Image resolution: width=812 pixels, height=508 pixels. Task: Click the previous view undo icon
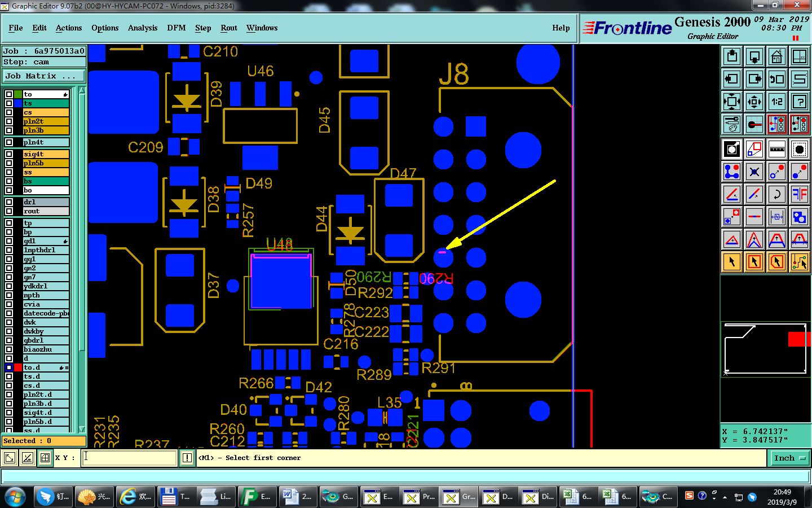[x=777, y=79]
